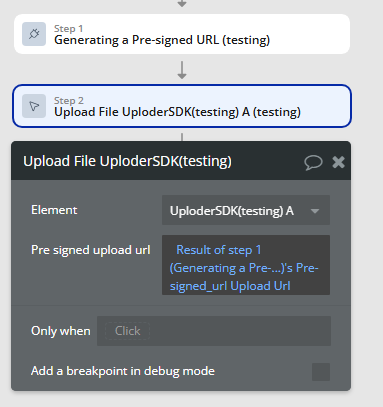Close the Upload File properties panel
The width and height of the screenshot is (383, 407).
[x=338, y=162]
